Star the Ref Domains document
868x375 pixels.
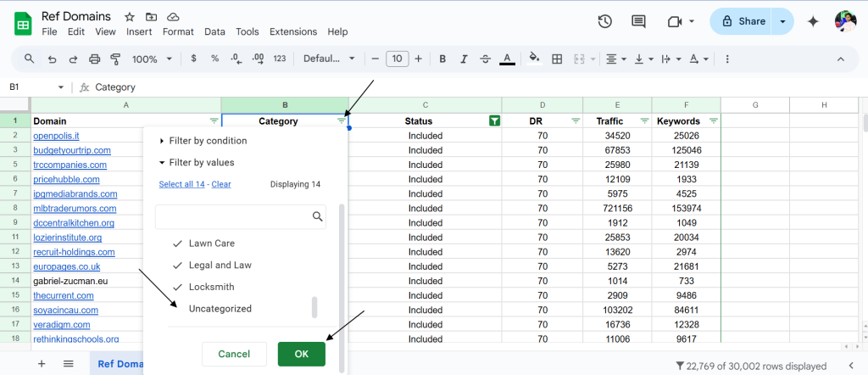130,17
